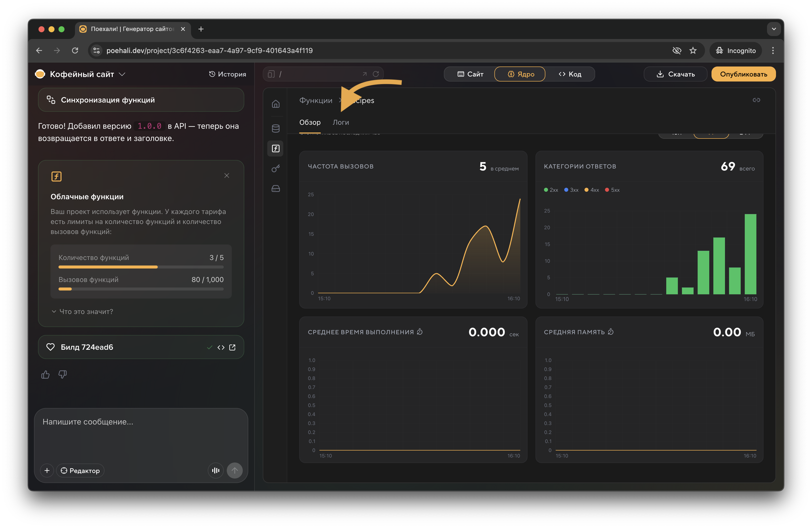The width and height of the screenshot is (812, 528).
Task: Click the Опубликовать button
Action: (743, 74)
